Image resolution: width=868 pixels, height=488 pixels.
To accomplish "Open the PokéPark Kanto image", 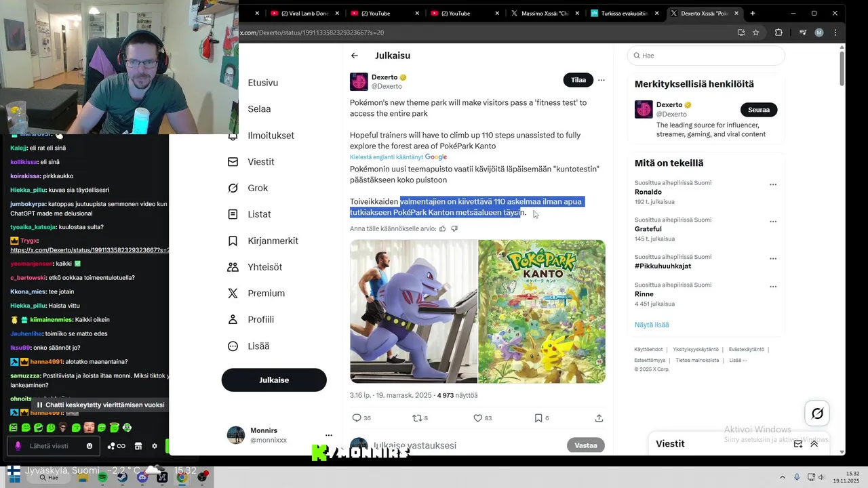I will tap(542, 311).
